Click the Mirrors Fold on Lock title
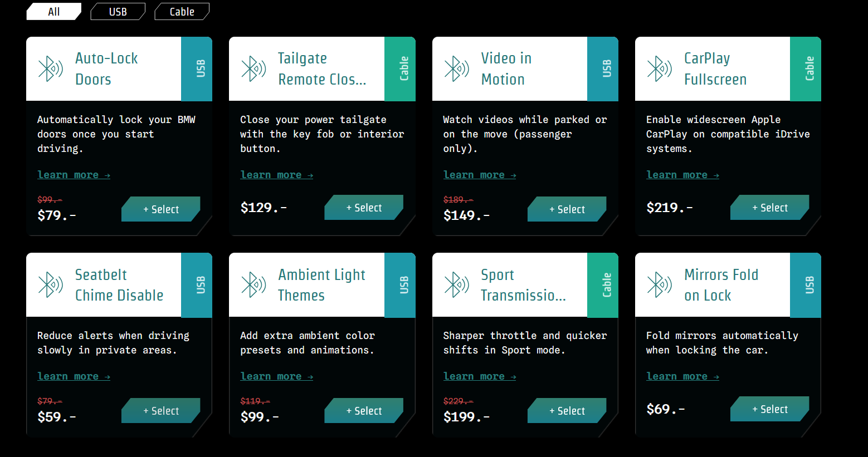 (721, 285)
